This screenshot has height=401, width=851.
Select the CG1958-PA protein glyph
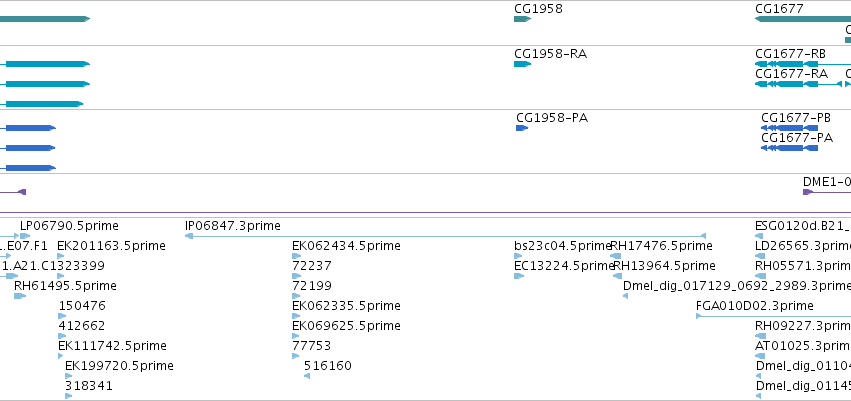click(522, 128)
